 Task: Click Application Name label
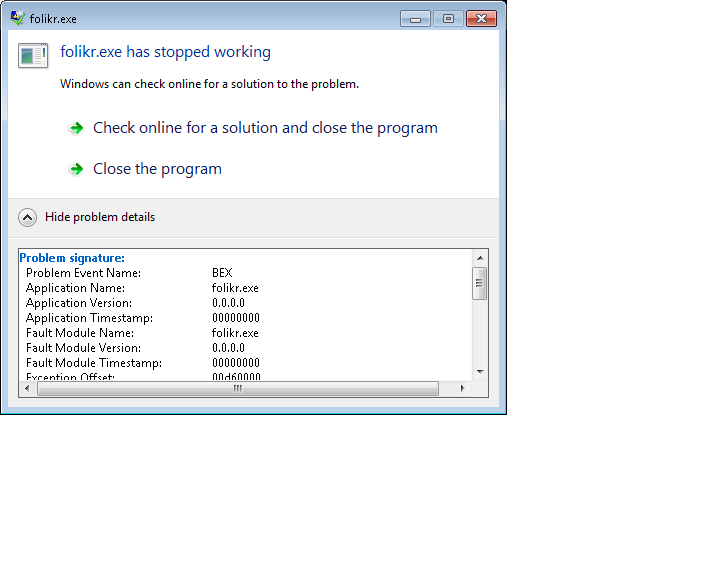75,288
